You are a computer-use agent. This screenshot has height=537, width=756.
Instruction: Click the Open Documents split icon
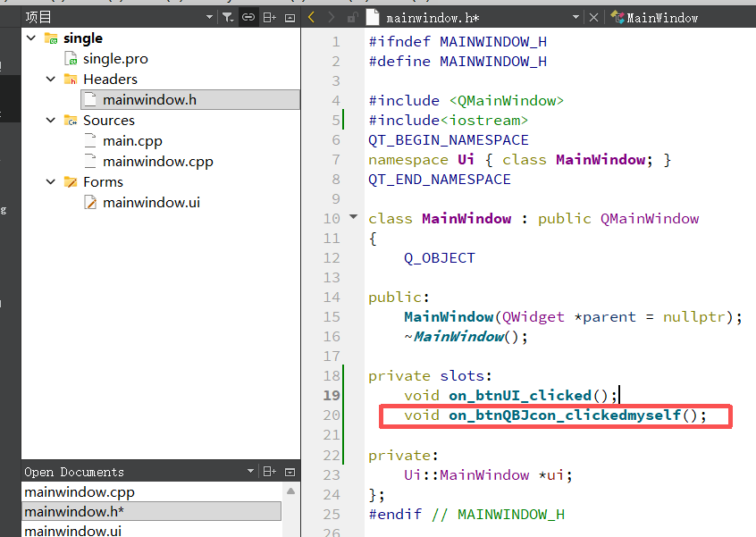pyautogui.click(x=270, y=472)
